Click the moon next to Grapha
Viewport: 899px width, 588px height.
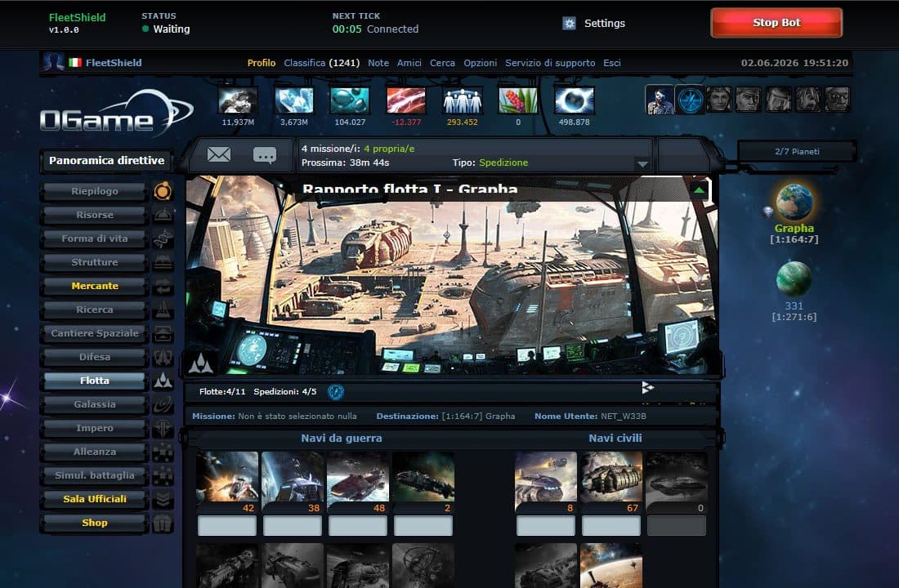[768, 212]
